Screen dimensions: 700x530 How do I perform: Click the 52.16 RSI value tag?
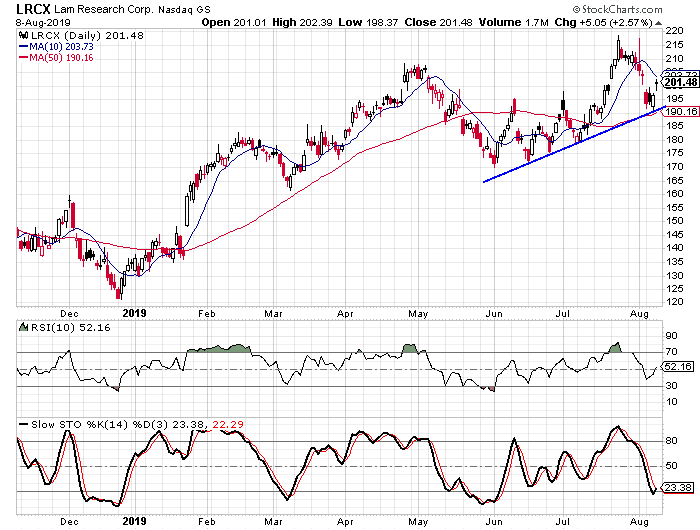[x=676, y=369]
